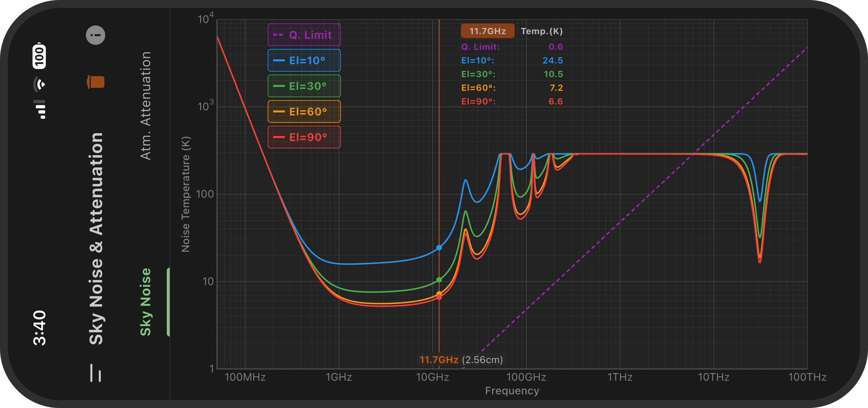The height and width of the screenshot is (408, 868).
Task: Click the Temp.(K) column header
Action: click(x=542, y=31)
